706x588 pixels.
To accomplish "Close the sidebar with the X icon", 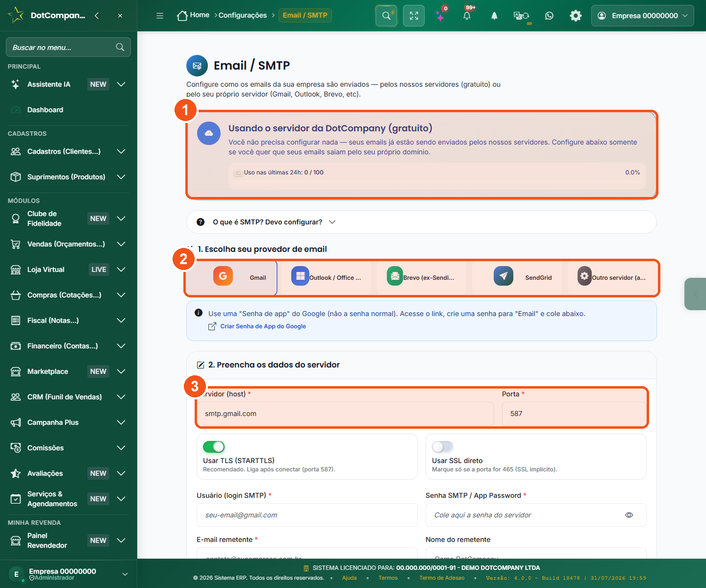I will coord(120,16).
